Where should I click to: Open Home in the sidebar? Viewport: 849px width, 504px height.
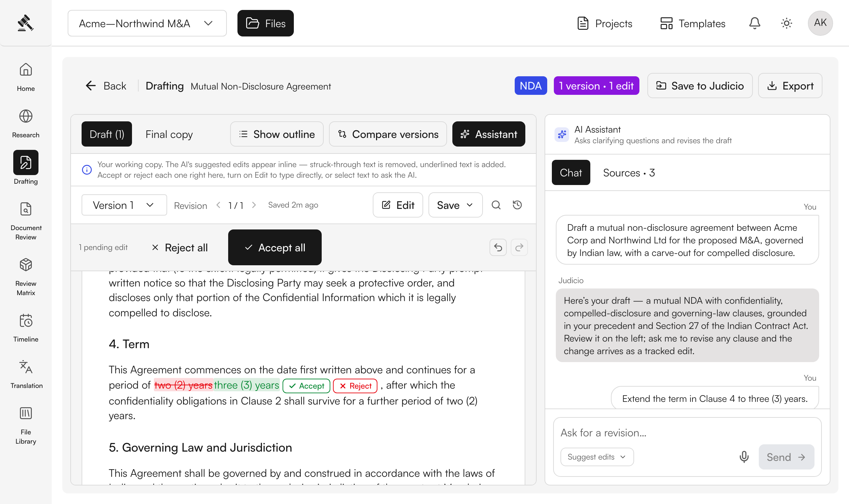click(26, 77)
